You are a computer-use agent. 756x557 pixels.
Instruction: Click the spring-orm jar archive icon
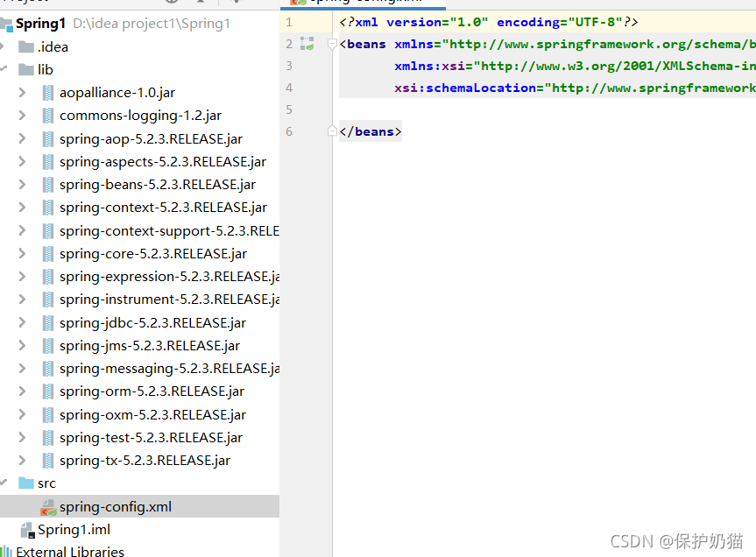pos(47,391)
